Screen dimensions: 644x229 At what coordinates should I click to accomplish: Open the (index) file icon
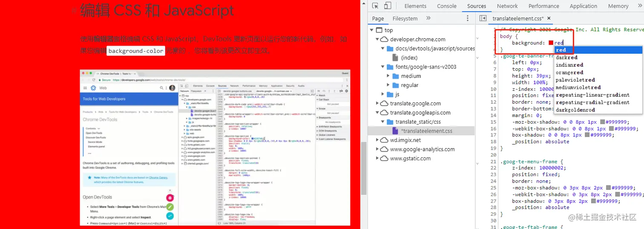point(394,58)
